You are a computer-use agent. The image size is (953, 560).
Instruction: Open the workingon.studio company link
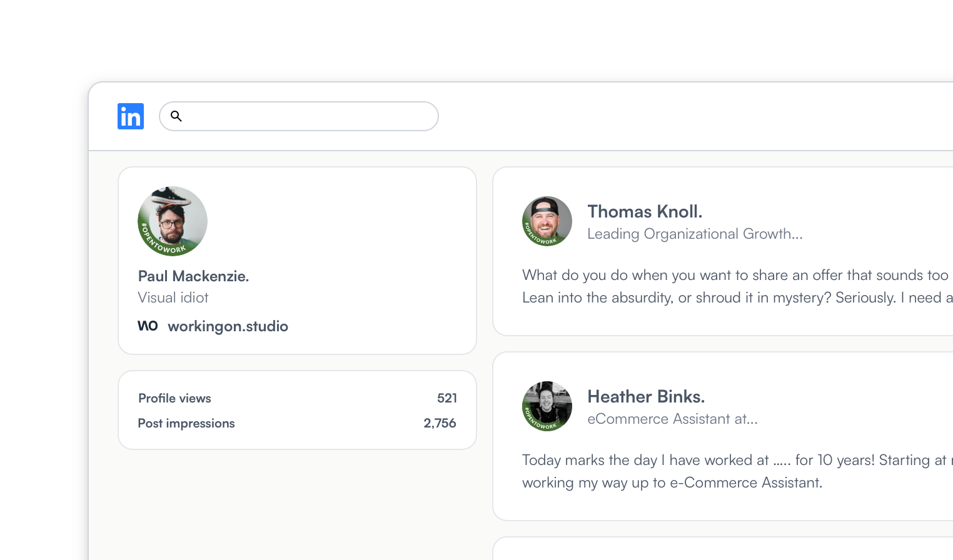(x=228, y=326)
